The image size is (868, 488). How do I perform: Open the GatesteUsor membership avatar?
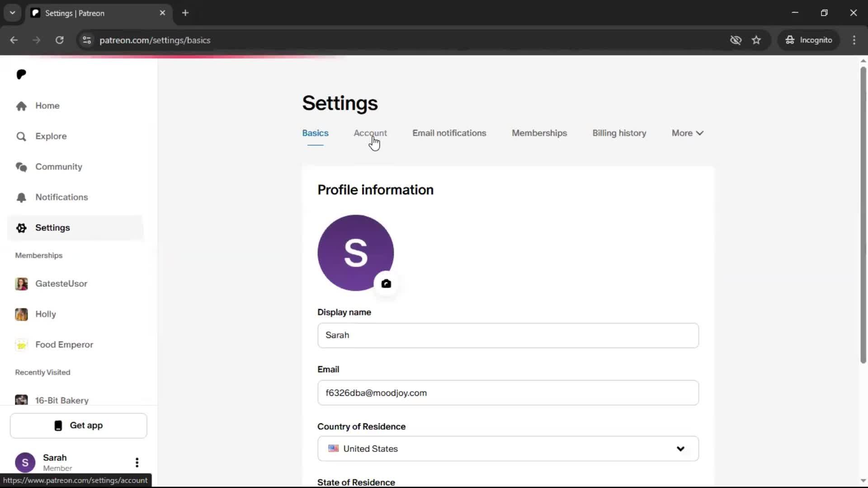(x=21, y=284)
